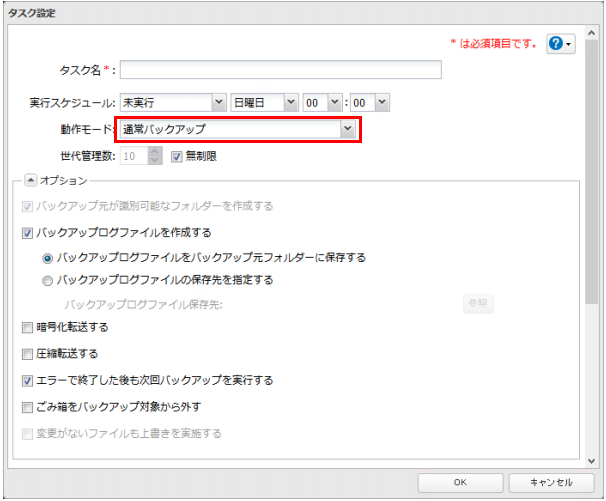Open the hour dropdown for schedule
This screenshot has width=606, height=501.
tap(335, 102)
